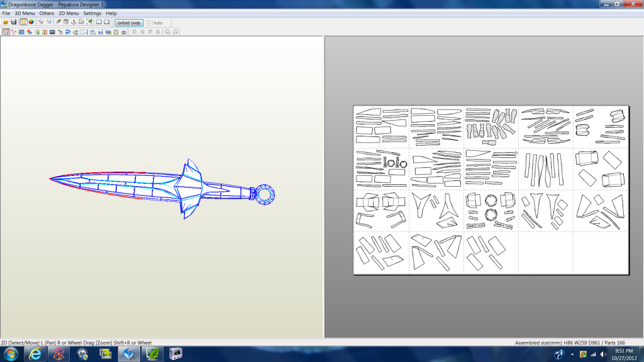Save the project using the floppy disk icon
The height and width of the screenshot is (362, 644).
tap(14, 22)
